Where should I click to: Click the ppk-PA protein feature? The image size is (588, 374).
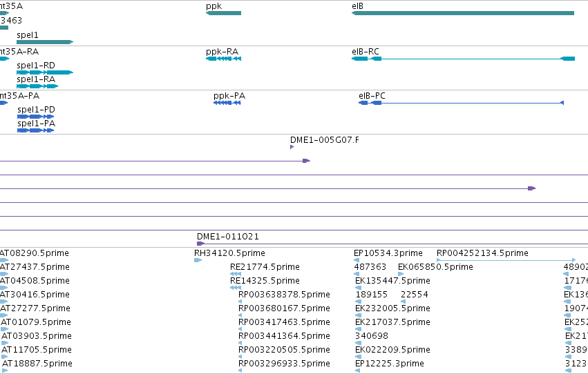(227, 103)
